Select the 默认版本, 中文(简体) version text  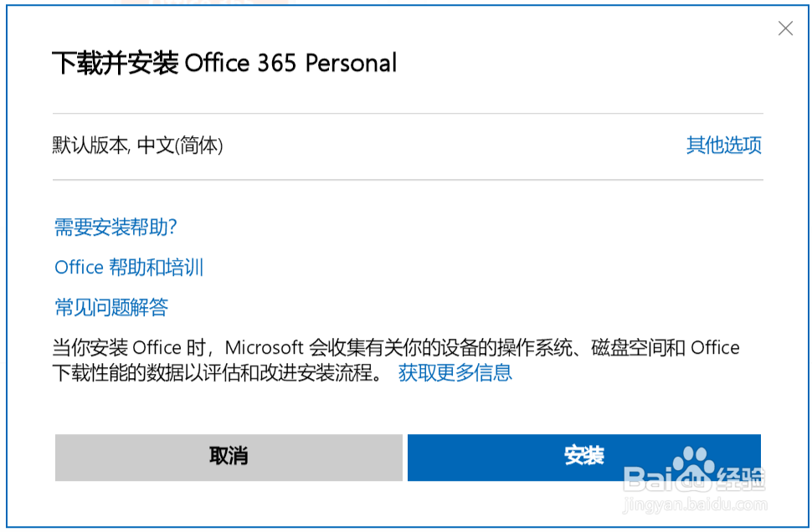point(138,145)
